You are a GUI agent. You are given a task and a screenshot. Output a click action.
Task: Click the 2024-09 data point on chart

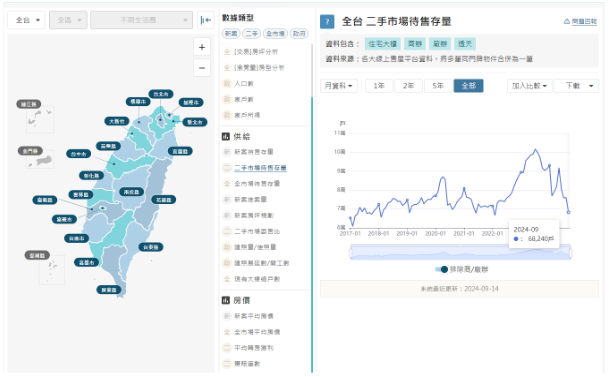(x=569, y=212)
